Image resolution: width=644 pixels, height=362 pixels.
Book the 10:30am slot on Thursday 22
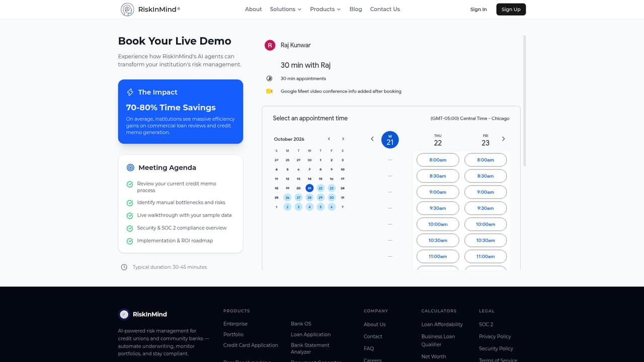[438, 240]
